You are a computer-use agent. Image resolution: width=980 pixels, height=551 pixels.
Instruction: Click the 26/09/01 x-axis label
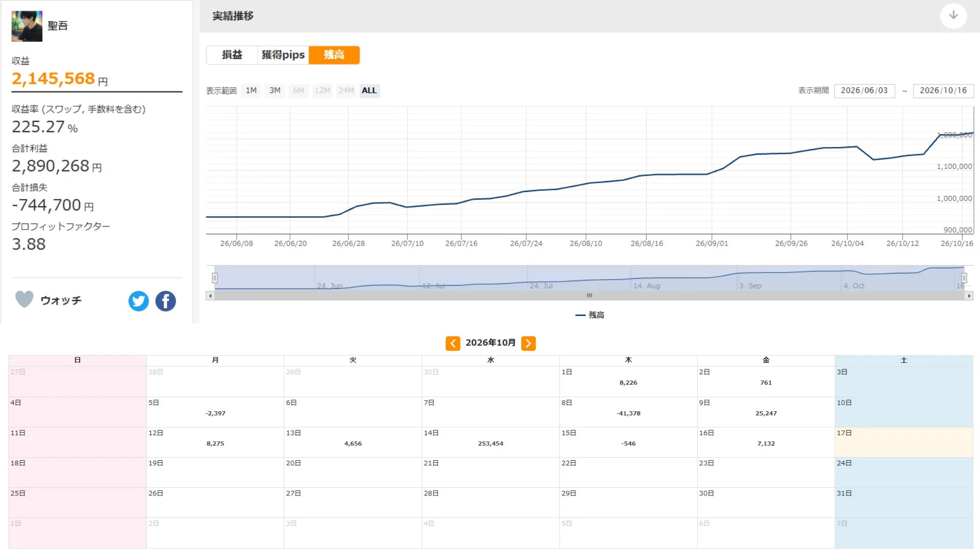712,244
